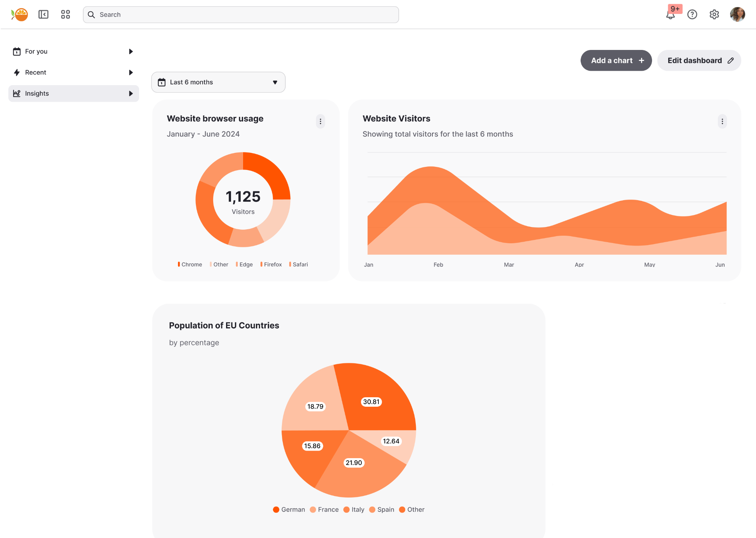Screen dimensions: 756x538
Task: Open Website Visitors chart options menu
Action: (722, 121)
